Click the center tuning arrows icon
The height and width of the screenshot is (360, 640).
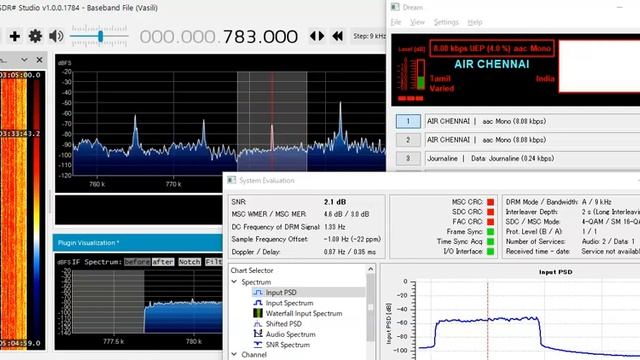(317, 36)
